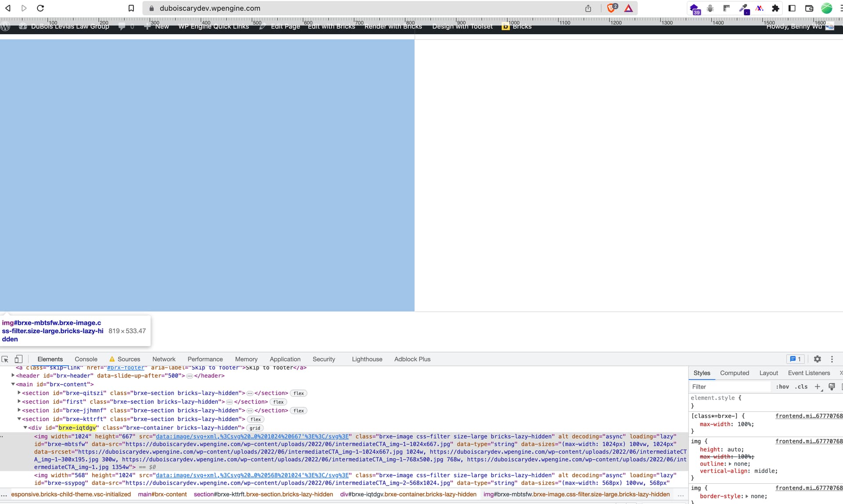Open the eyedropper color picker extension

744,8
